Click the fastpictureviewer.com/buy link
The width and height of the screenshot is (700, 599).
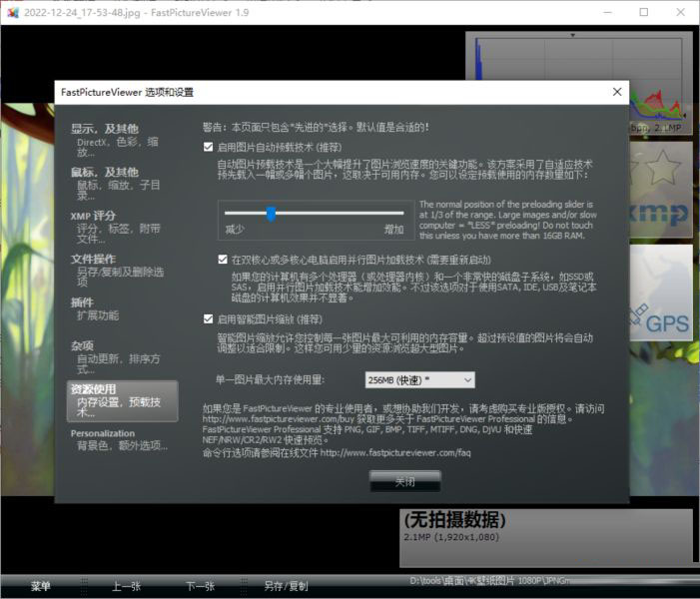(278, 419)
